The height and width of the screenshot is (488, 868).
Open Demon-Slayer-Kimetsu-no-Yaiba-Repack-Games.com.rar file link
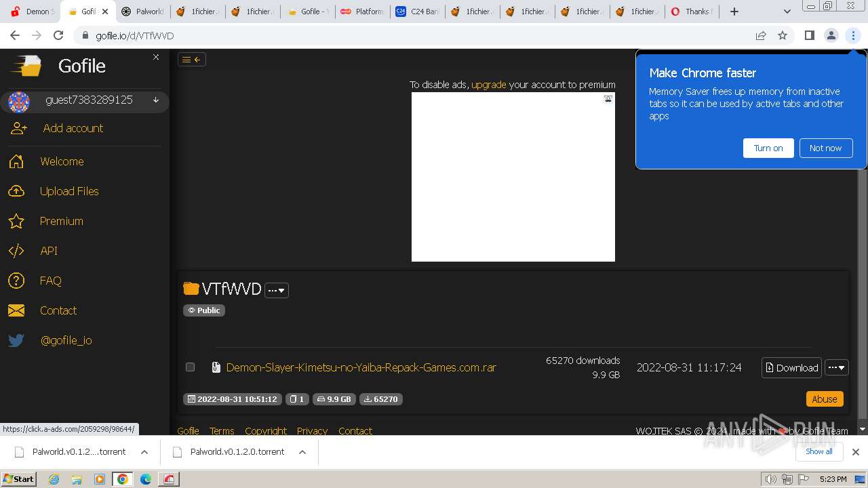[361, 367]
